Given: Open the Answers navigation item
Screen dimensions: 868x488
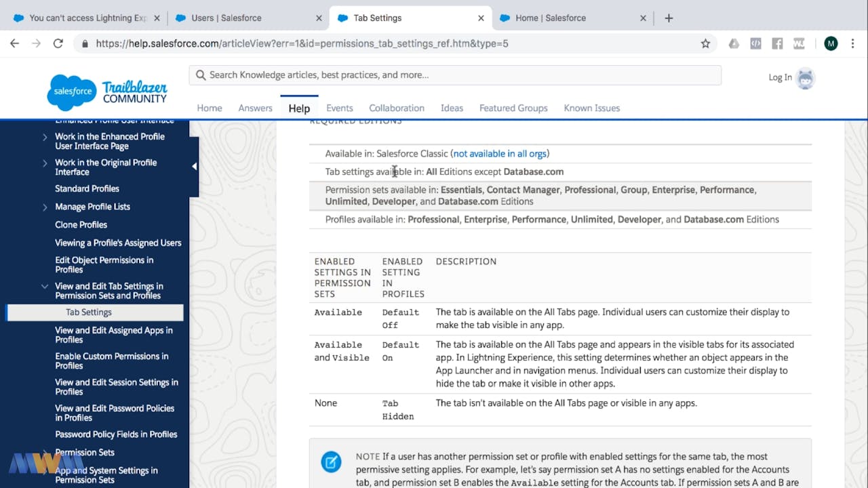Looking at the screenshot, I should pos(255,108).
